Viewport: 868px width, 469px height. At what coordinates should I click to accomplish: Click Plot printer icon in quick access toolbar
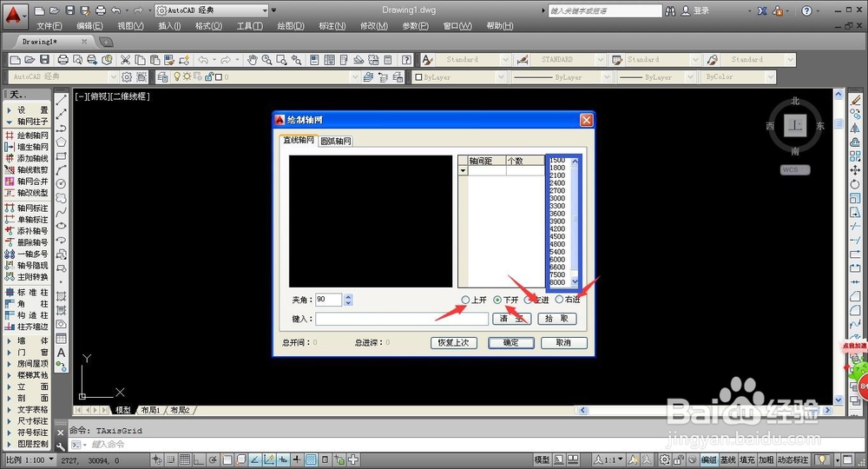click(100, 10)
